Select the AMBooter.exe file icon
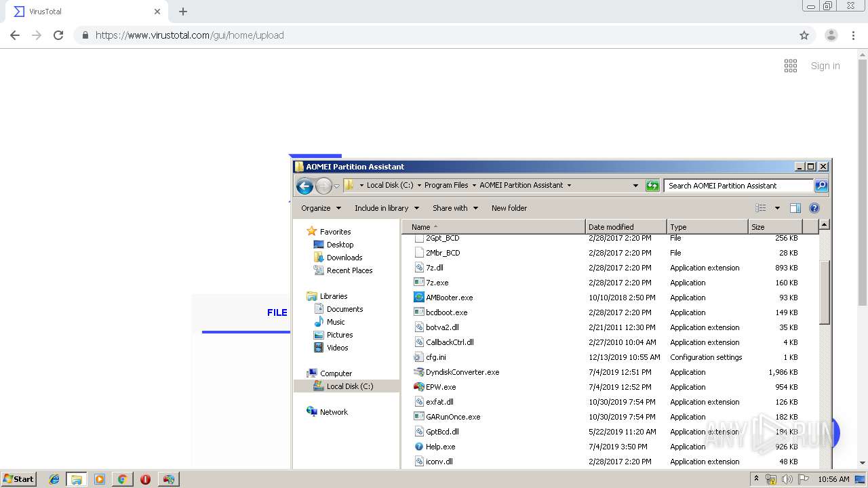The image size is (868, 488). tap(419, 298)
